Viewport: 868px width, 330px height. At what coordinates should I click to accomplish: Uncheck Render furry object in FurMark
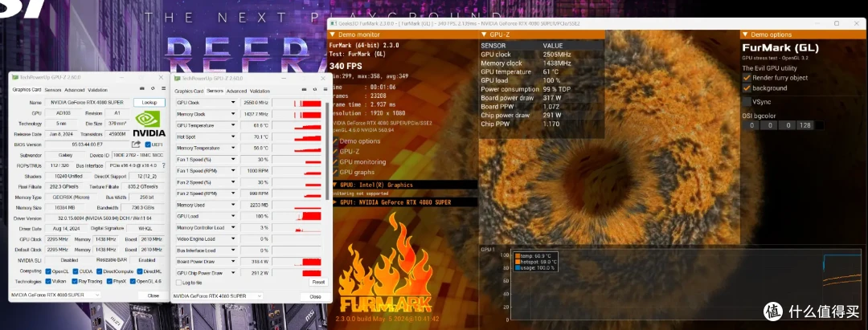point(747,78)
